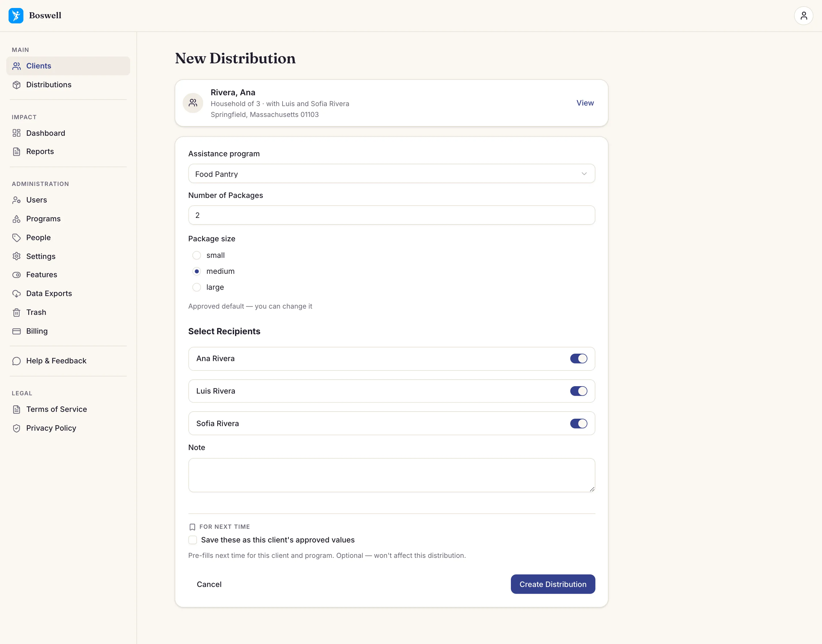Screen dimensions: 822x644
Task: Click the Users gear-person icon
Action: 17,200
